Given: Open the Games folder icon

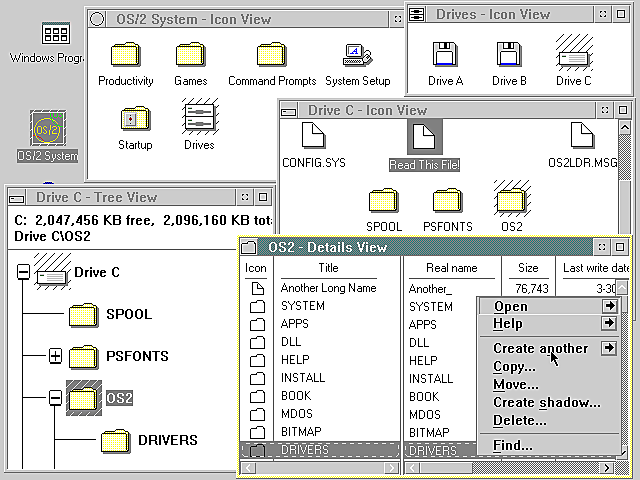Looking at the screenshot, I should click(x=190, y=54).
